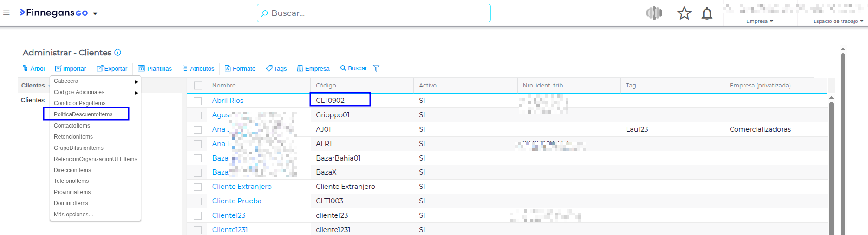The height and width of the screenshot is (235, 868).
Task: Select the Cliente Prueba row checkbox
Action: pos(198,201)
